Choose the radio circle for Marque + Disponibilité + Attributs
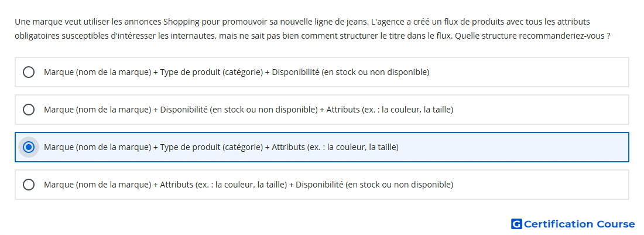Image resolution: width=644 pixels, height=235 pixels. (29, 110)
